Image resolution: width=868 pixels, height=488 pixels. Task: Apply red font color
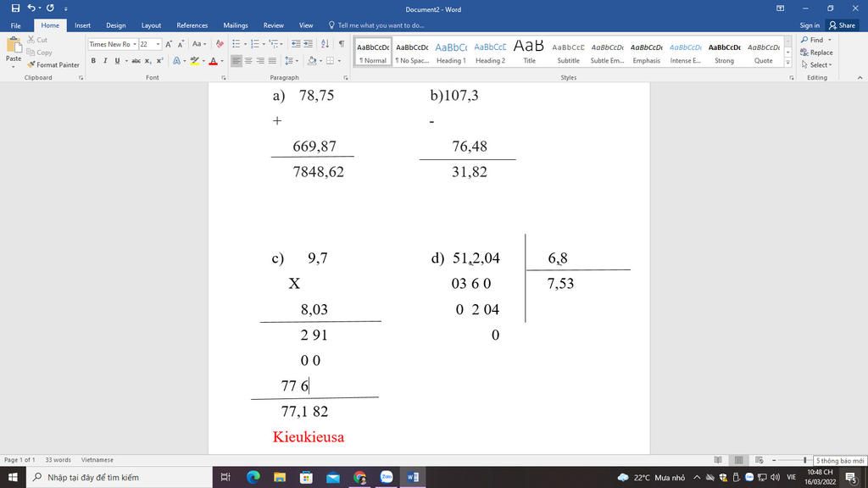pos(213,61)
